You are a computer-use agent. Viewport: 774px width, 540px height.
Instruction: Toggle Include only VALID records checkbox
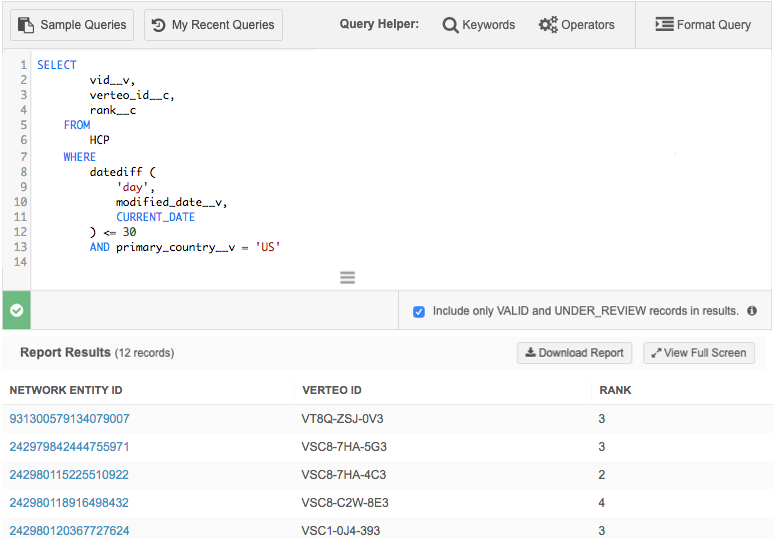419,312
